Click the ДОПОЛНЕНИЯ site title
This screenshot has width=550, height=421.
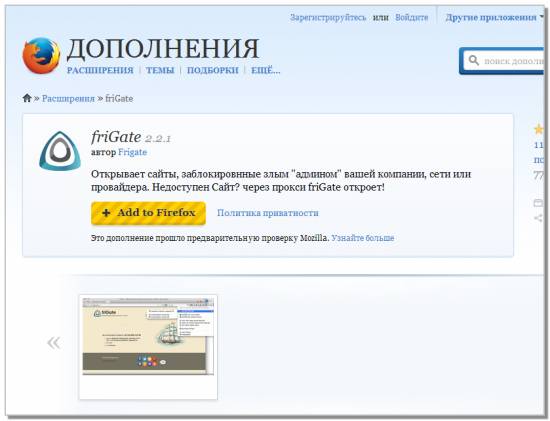[163, 49]
